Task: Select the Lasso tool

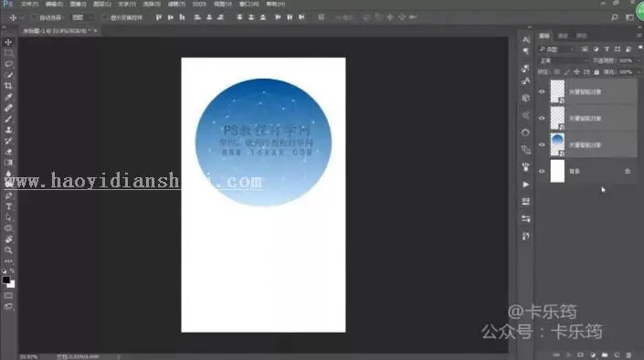Action: (x=8, y=64)
